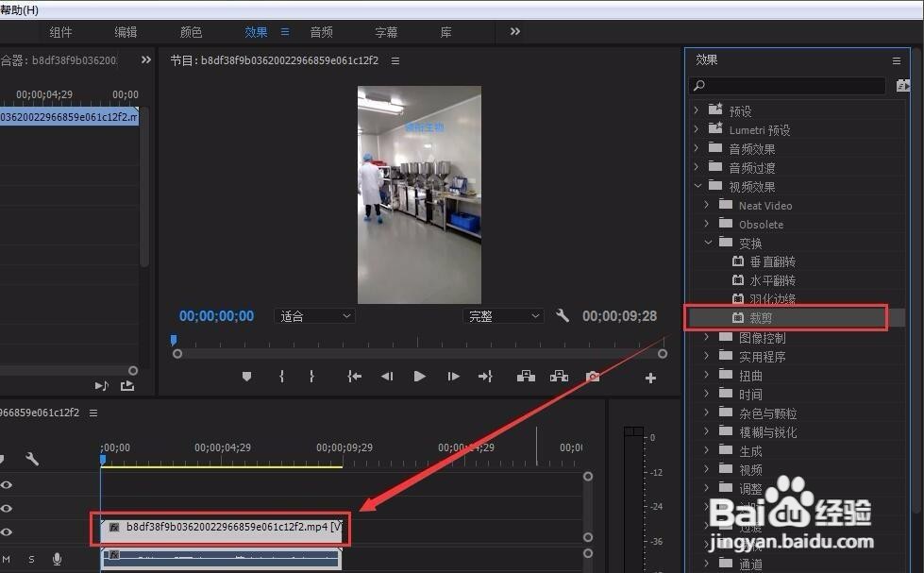924x573 pixels.
Task: Expand the 扭曲 folder
Action: (707, 375)
